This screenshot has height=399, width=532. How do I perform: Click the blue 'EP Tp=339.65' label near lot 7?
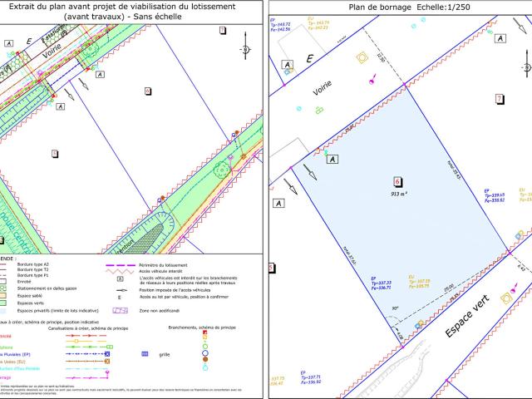pyautogui.click(x=495, y=196)
